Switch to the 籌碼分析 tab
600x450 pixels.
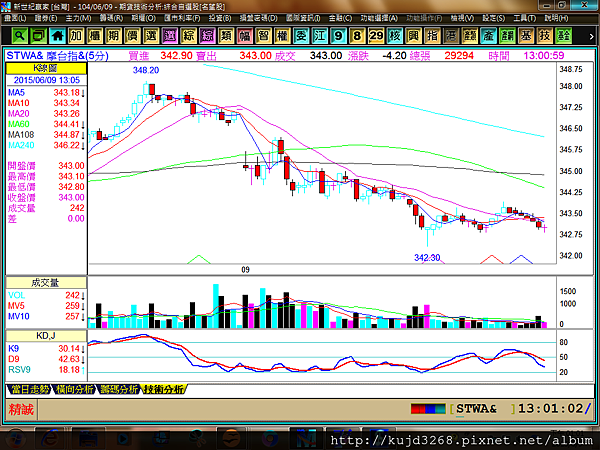coord(119,389)
